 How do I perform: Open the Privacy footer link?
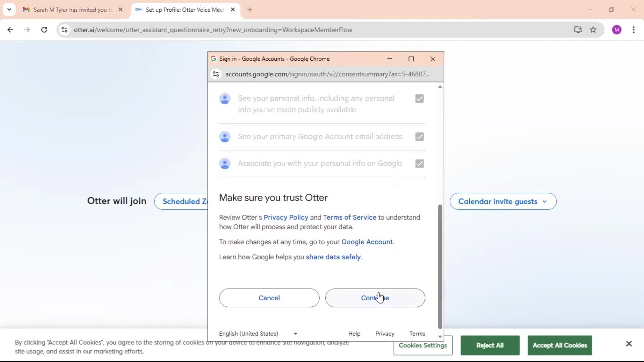click(385, 334)
